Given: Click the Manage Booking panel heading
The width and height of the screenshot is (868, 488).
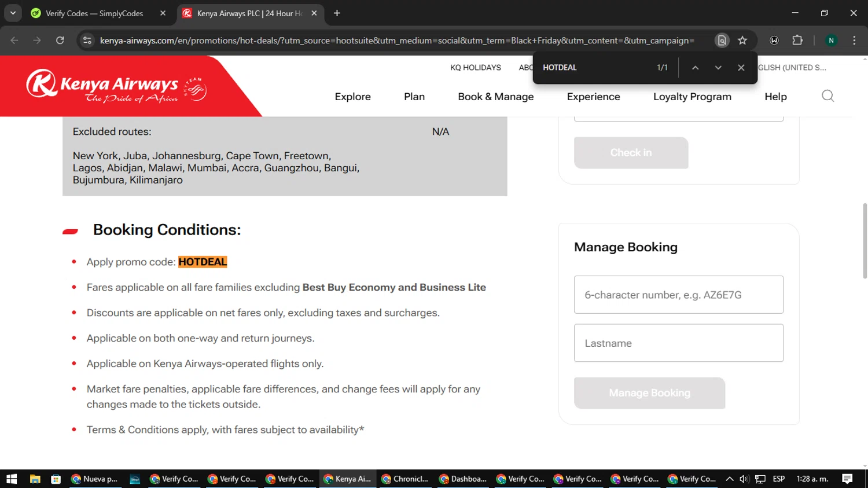Looking at the screenshot, I should click(x=626, y=247).
